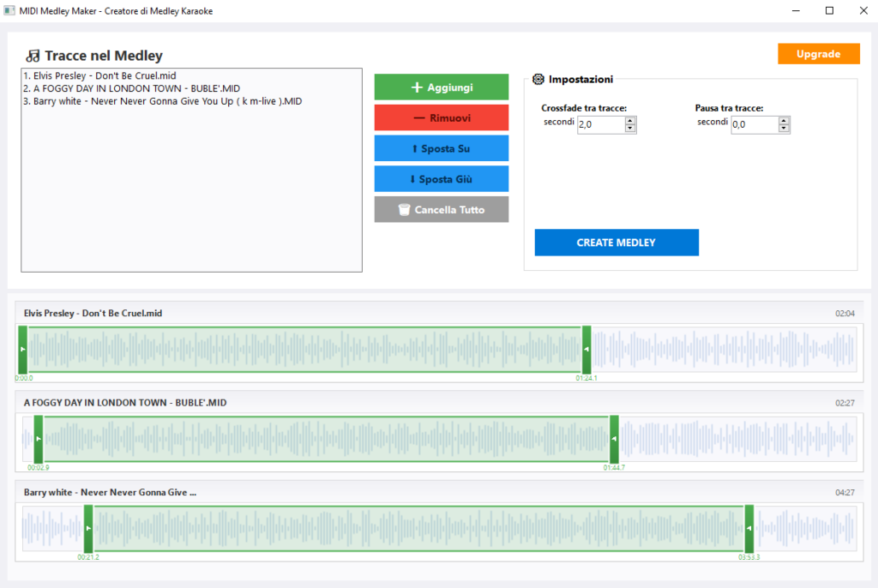Viewport: 878px width, 588px height.
Task: Increase pause seconds with the up arrow
Action: [784, 121]
